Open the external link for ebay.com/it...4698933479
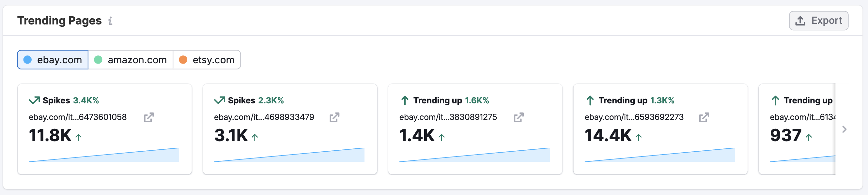This screenshot has height=195, width=868. click(x=334, y=117)
